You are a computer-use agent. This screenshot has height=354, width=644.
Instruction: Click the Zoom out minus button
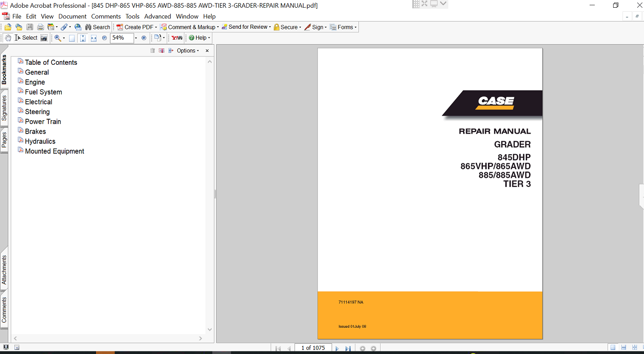tap(105, 38)
